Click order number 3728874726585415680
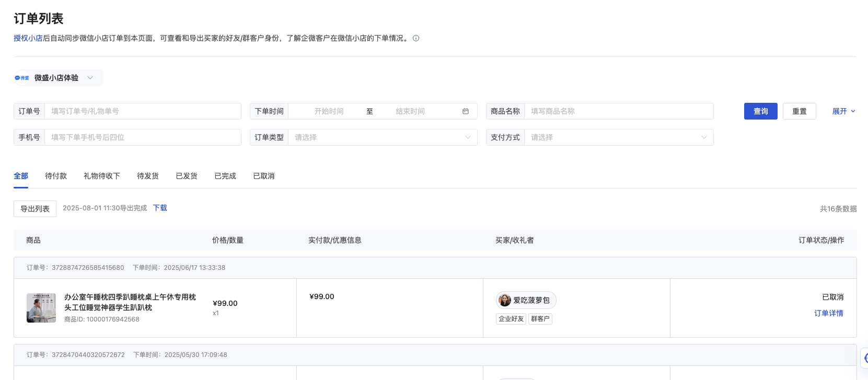 pyautogui.click(x=88, y=268)
